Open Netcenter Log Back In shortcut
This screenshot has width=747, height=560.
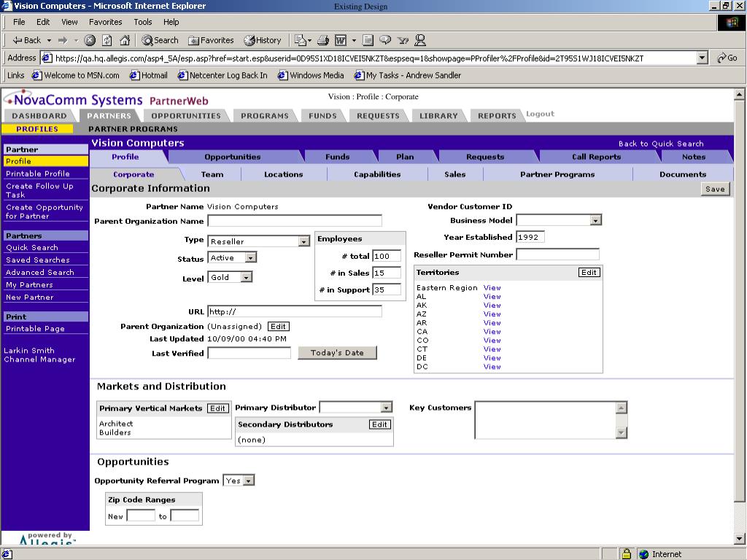(x=222, y=75)
